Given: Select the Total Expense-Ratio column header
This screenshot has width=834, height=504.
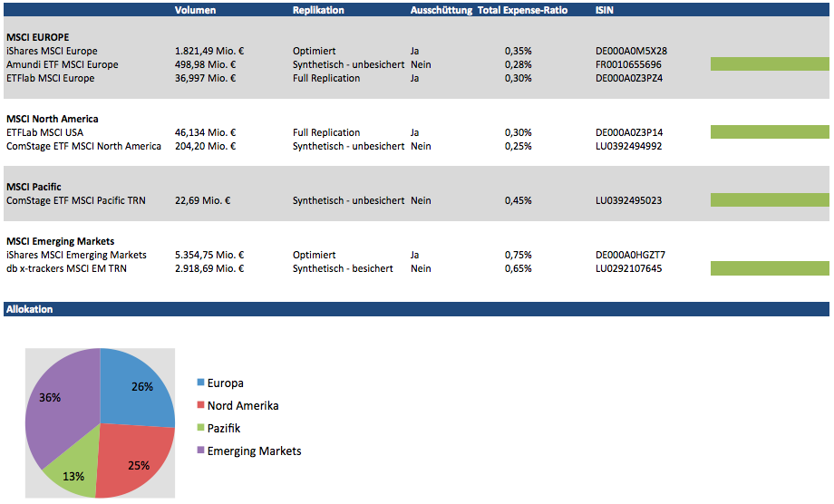Looking at the screenshot, I should click(522, 10).
